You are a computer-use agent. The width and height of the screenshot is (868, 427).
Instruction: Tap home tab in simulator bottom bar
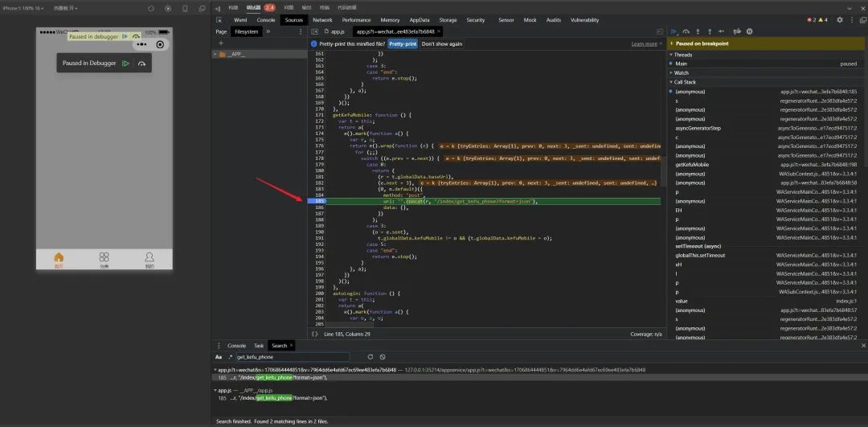click(x=59, y=260)
